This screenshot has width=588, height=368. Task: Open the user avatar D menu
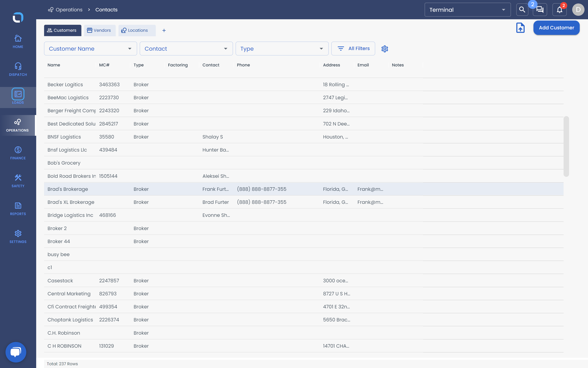coord(578,10)
